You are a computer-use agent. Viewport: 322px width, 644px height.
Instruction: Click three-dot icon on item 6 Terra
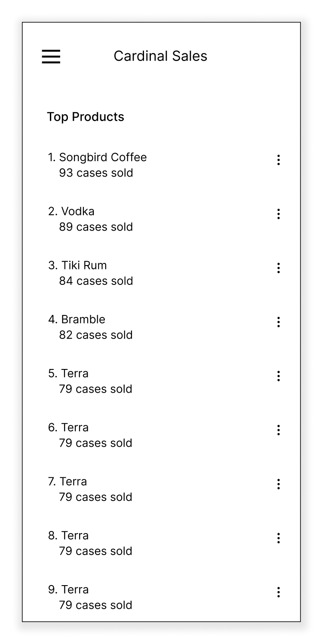[279, 430]
